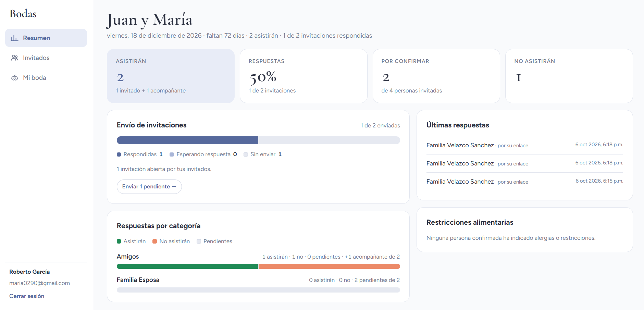Click the Respondidas legend color swatch

[x=119, y=154]
